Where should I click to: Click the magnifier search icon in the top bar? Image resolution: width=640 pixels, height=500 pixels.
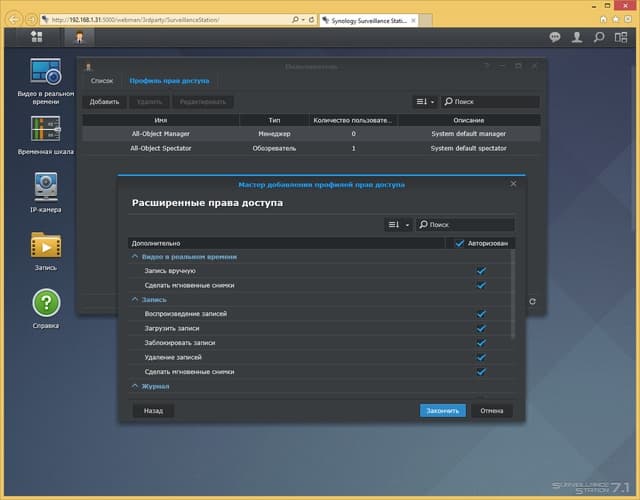click(599, 37)
